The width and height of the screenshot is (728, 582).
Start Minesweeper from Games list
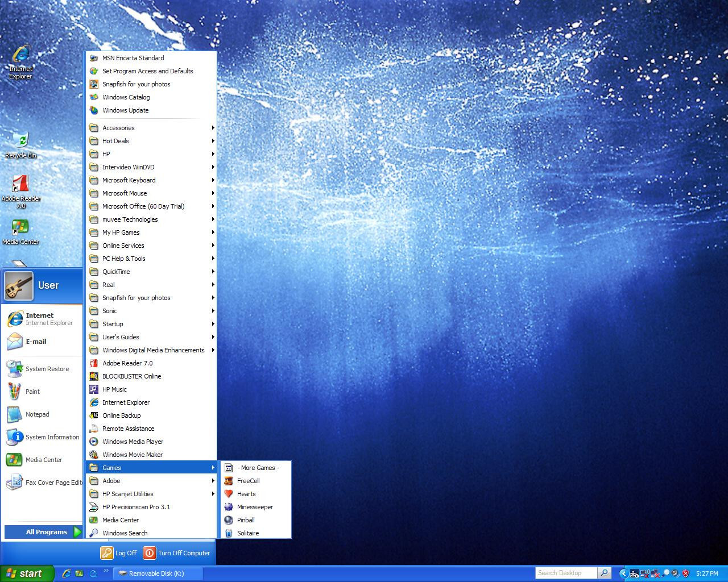(x=255, y=507)
